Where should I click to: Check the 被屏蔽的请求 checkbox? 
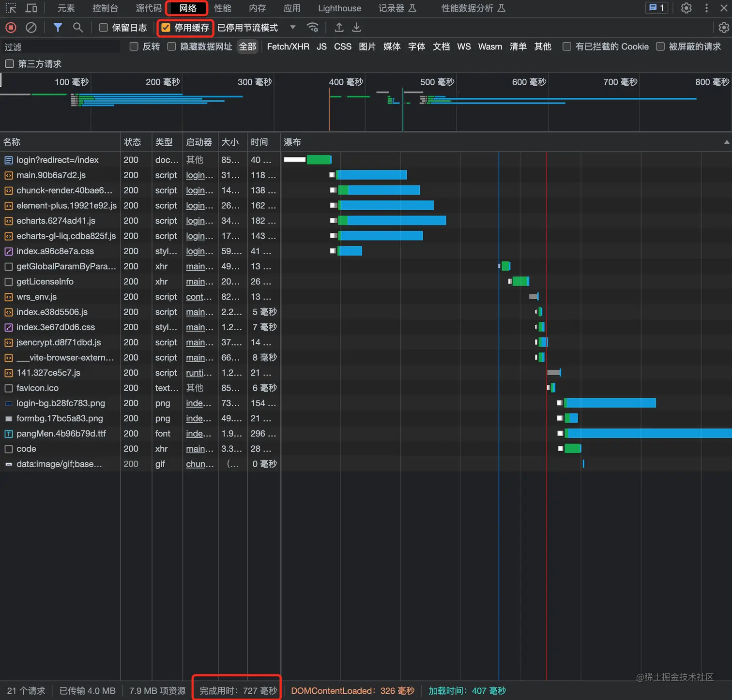[660, 46]
